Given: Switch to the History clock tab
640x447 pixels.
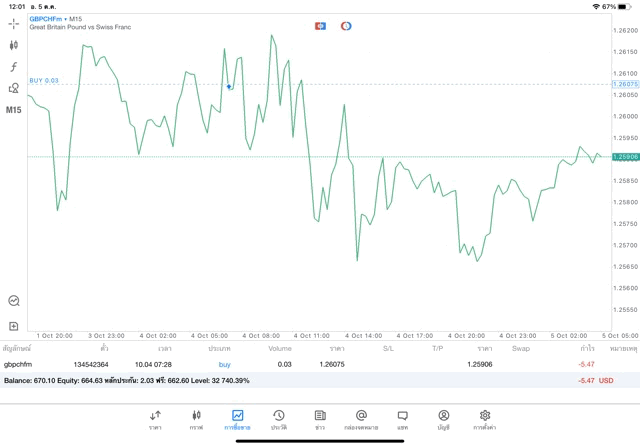Looking at the screenshot, I should point(278,419).
